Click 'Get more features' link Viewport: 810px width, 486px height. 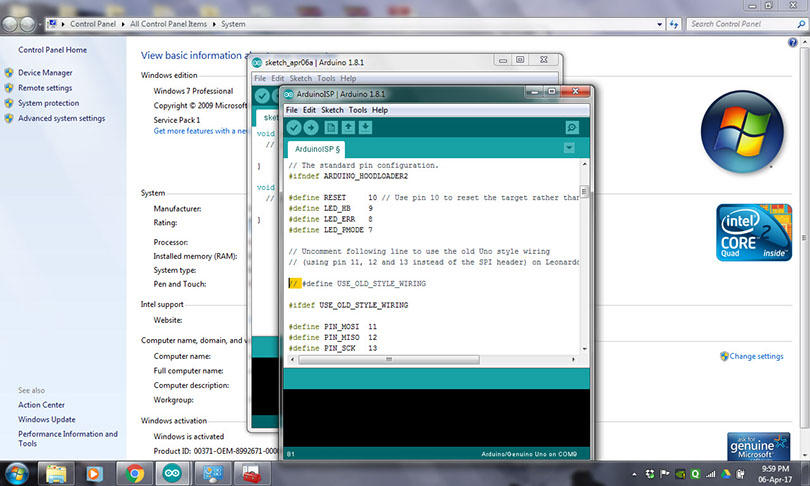tap(200, 131)
